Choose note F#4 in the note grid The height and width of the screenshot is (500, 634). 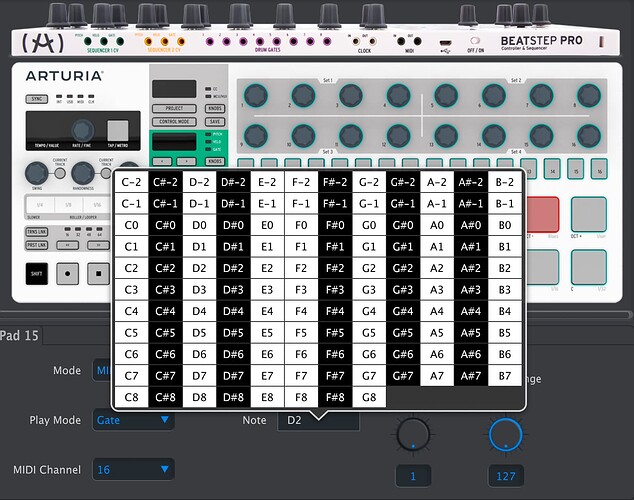(335, 311)
